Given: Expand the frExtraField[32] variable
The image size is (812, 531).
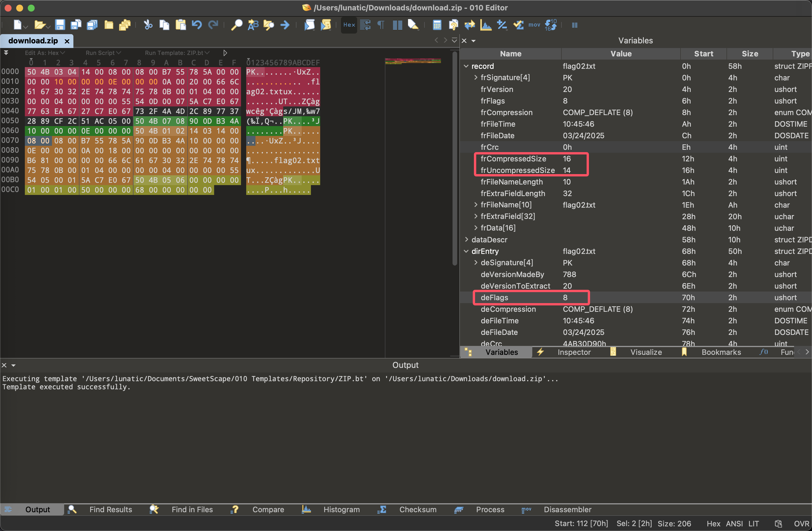Looking at the screenshot, I should coord(476,216).
